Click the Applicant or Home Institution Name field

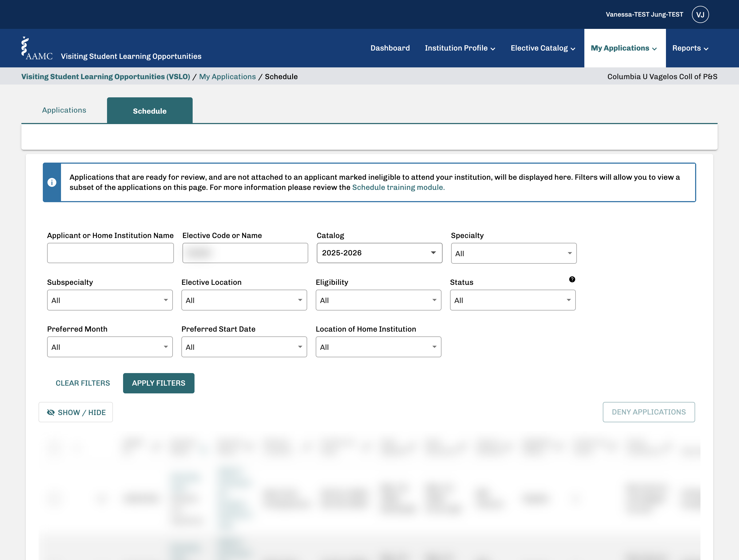pyautogui.click(x=110, y=253)
